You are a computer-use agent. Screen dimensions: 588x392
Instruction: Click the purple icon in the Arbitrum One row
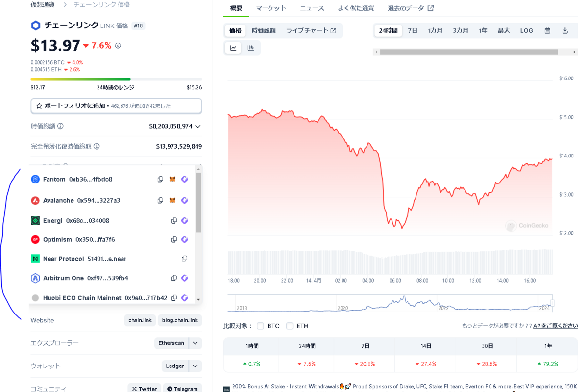(x=185, y=278)
